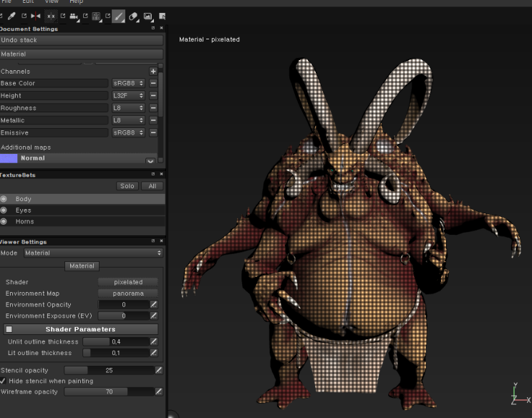Select the Horns texture set radio
This screenshot has height=418, width=532.
pos(4,222)
